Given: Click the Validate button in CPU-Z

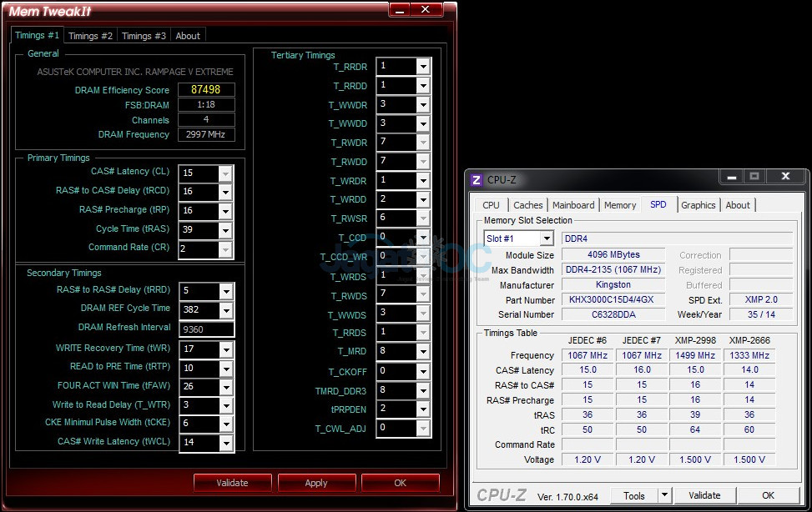Looking at the screenshot, I should click(x=704, y=495).
